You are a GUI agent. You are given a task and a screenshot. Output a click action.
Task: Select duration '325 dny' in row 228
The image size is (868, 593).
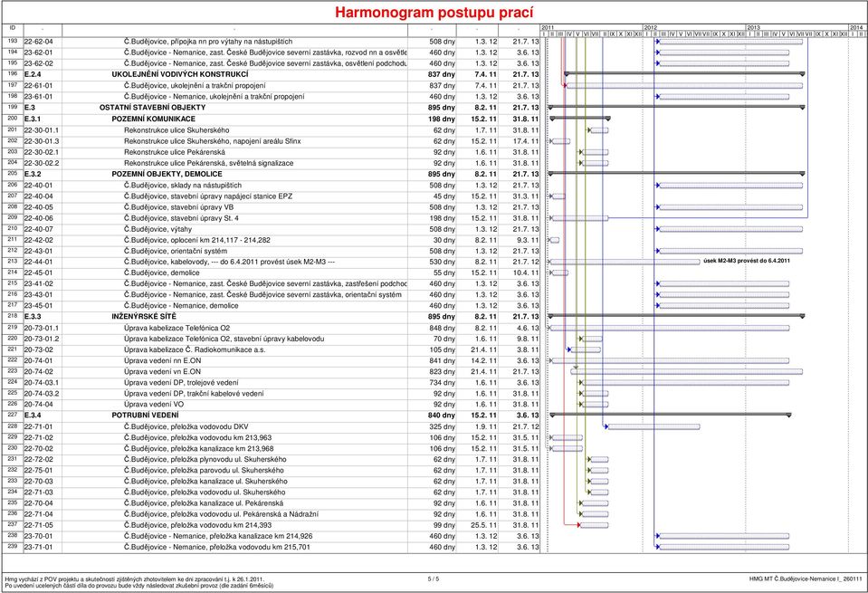click(443, 426)
